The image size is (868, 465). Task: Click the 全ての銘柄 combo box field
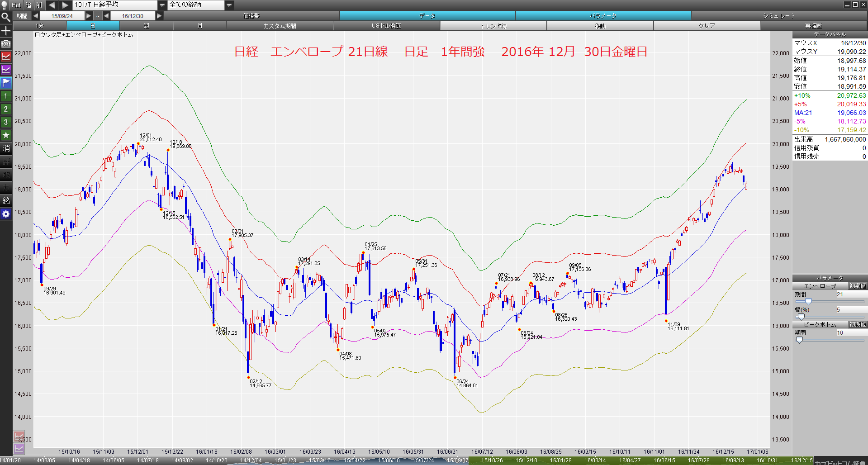[x=196, y=5]
